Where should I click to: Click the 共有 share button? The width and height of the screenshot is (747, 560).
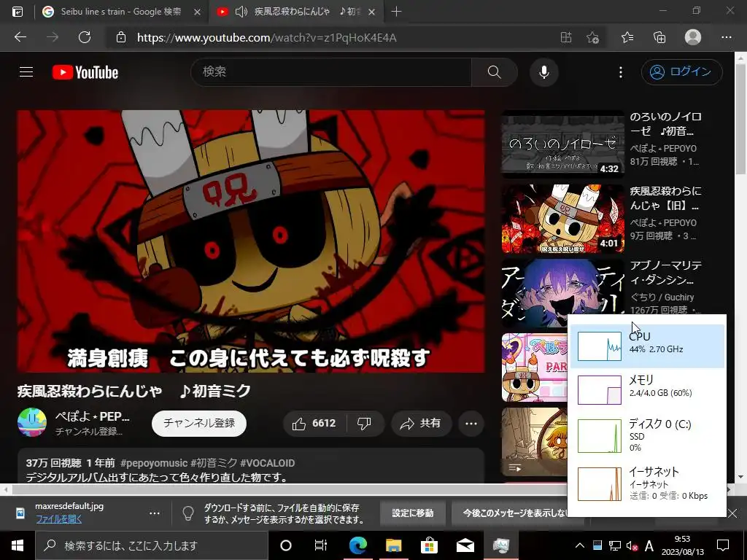click(421, 424)
